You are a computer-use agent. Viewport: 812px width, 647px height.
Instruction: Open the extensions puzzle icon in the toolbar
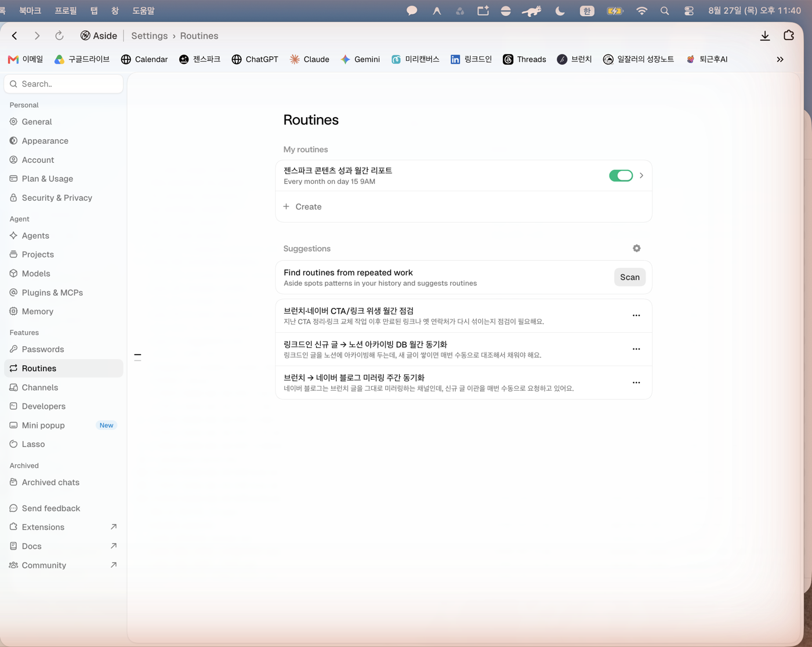click(789, 35)
